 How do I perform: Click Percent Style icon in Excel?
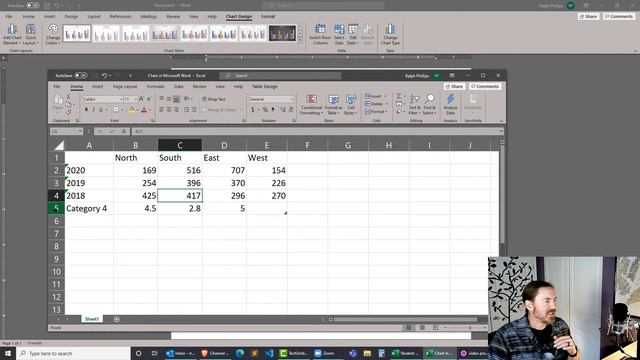265,110
